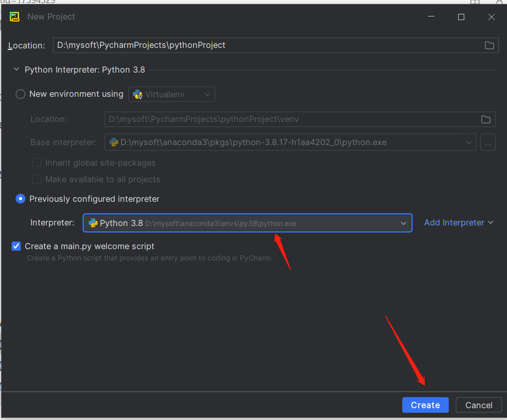This screenshot has height=420, width=507.
Task: Open the Virtualenv environment type dropdown
Action: coord(206,94)
